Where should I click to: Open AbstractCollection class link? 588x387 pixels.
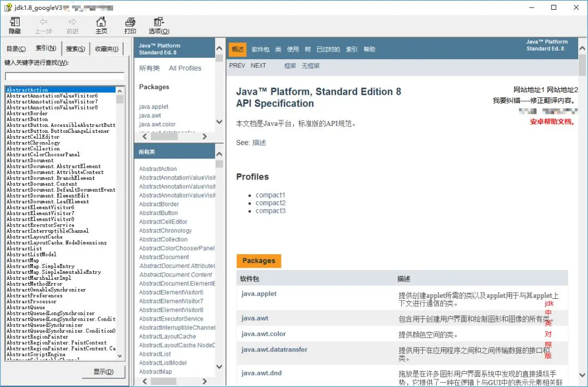pos(163,239)
